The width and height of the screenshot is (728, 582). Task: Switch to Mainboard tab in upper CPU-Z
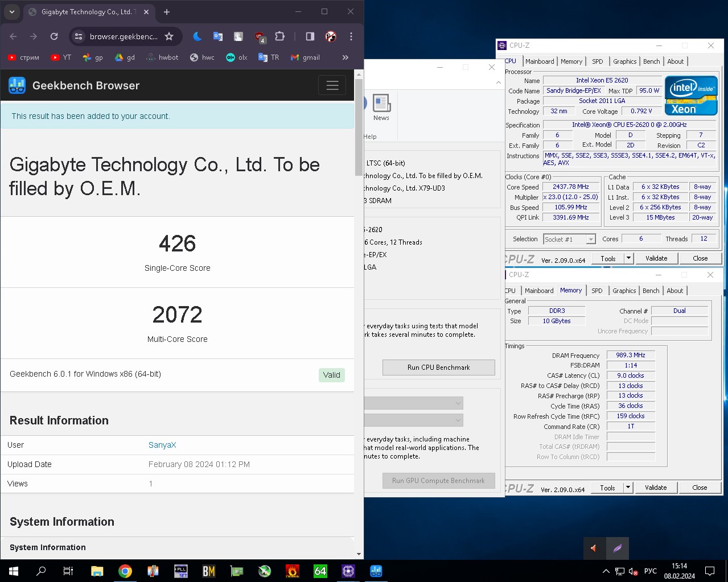[x=540, y=61]
